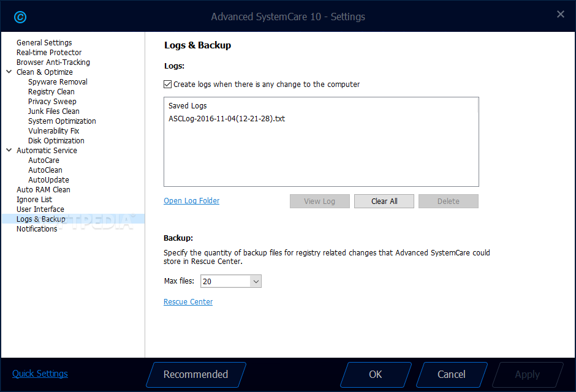Click Clear All to remove logs

pyautogui.click(x=384, y=201)
